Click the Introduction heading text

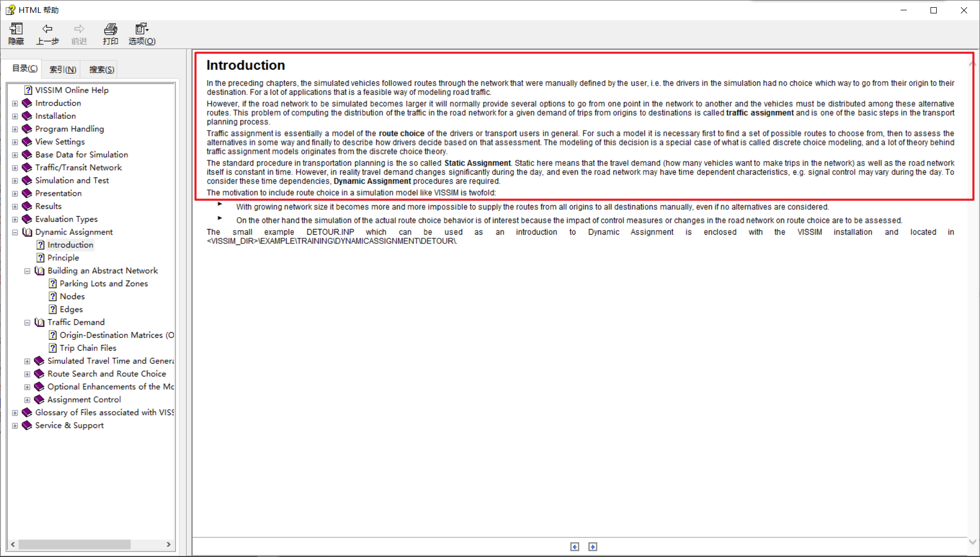click(245, 65)
